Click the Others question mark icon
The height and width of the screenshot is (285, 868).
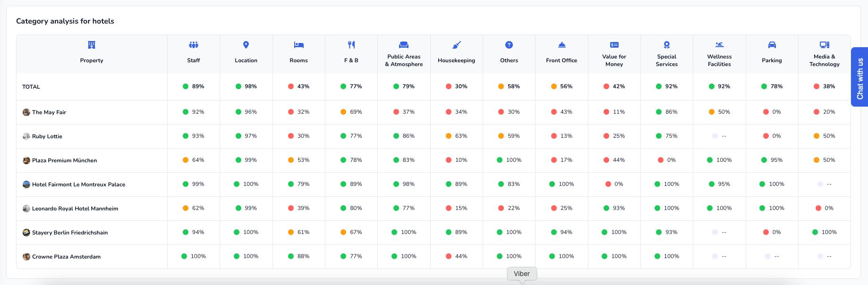(x=509, y=45)
